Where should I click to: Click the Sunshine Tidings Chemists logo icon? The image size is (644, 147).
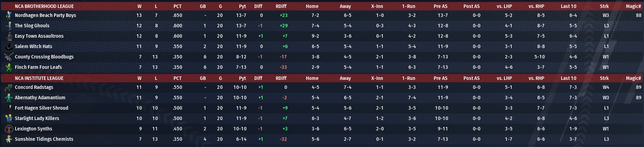(9, 139)
